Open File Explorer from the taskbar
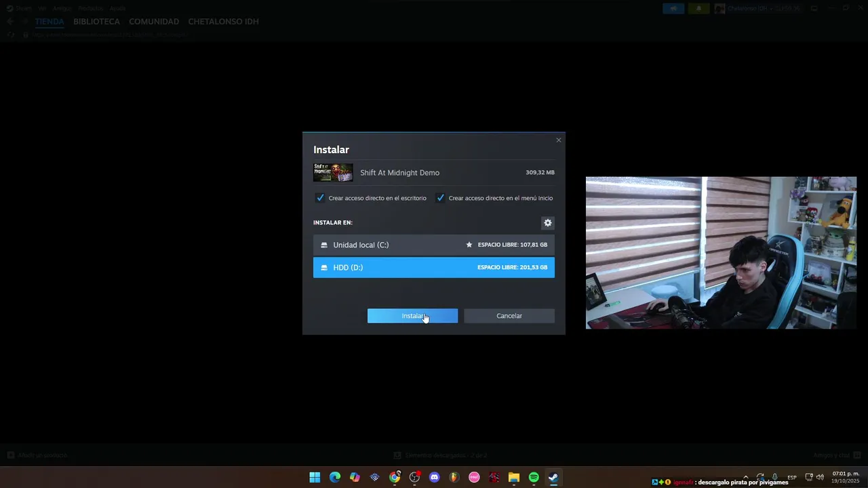The width and height of the screenshot is (868, 488). click(514, 477)
